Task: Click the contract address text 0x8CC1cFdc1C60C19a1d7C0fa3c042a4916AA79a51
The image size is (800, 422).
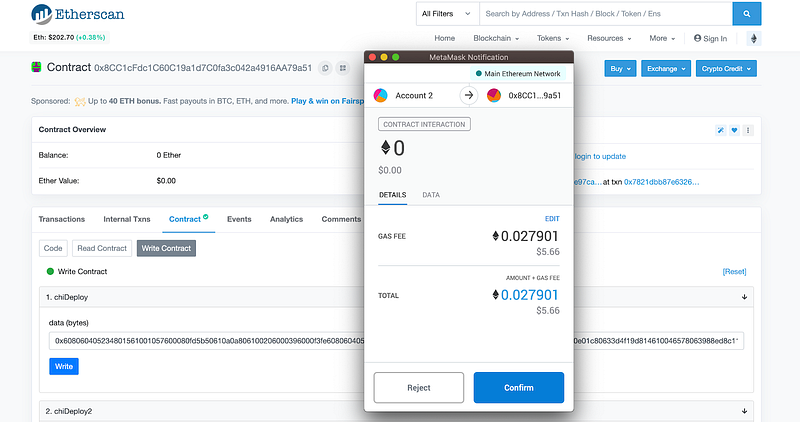Action: (203, 68)
